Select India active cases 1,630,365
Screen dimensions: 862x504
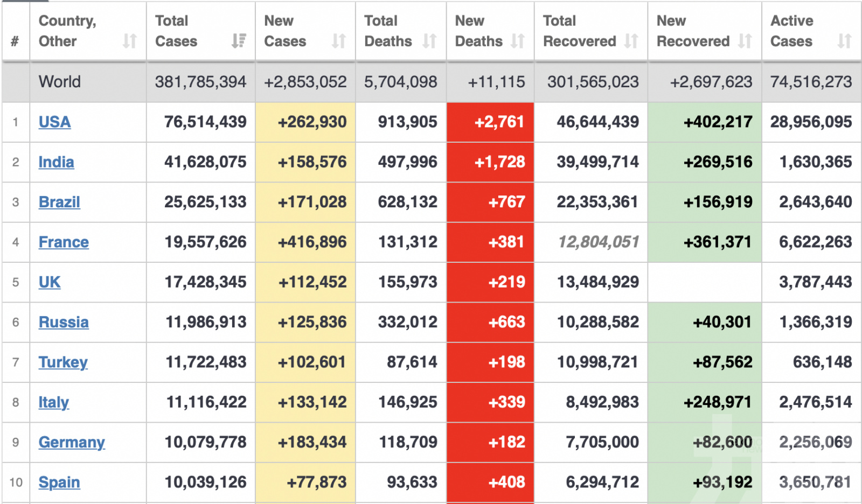point(816,162)
